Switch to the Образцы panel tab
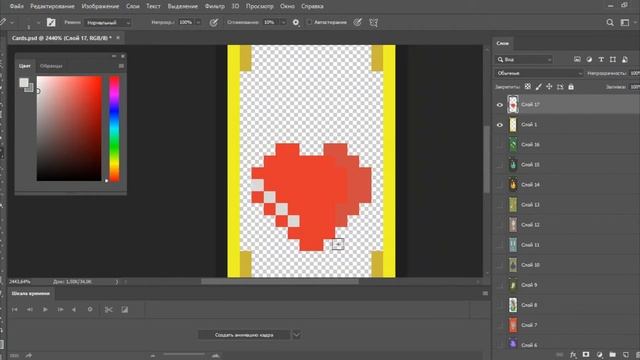This screenshot has height=360, width=640. click(x=51, y=66)
